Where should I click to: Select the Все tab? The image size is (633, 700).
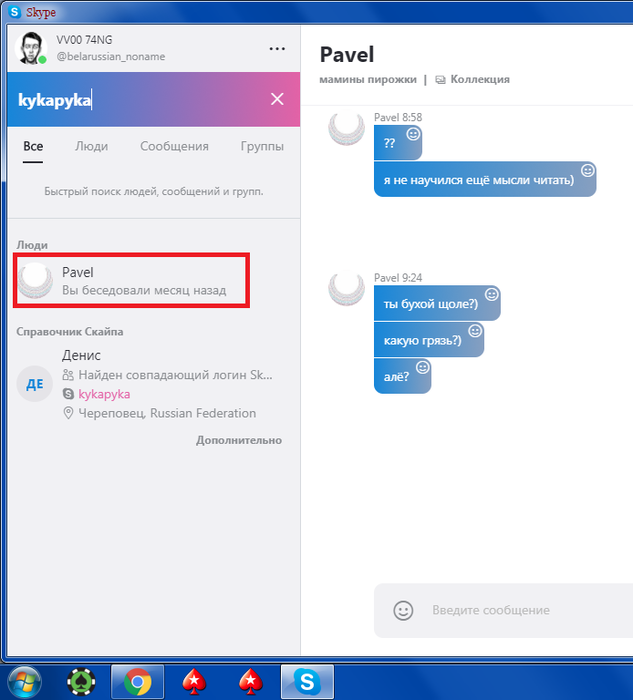click(x=33, y=146)
